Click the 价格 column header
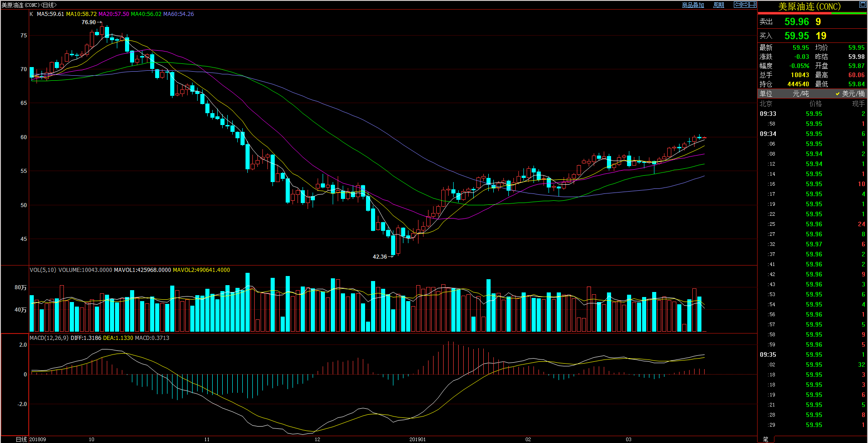This screenshot has height=443, width=868. tap(816, 104)
